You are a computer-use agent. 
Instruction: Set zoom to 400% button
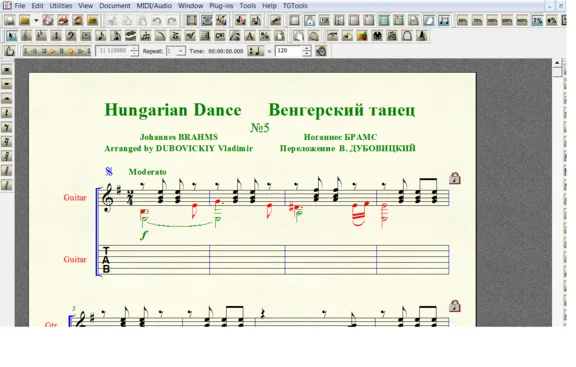[522, 21]
